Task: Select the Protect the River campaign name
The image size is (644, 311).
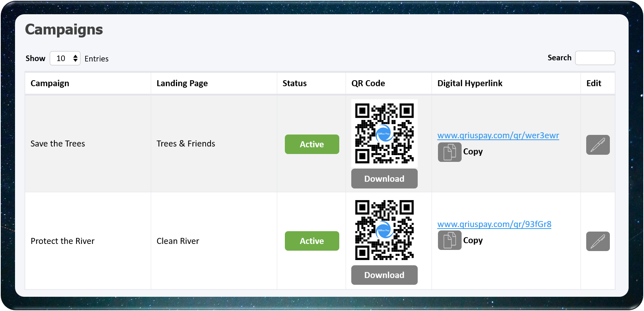Action: (x=63, y=241)
